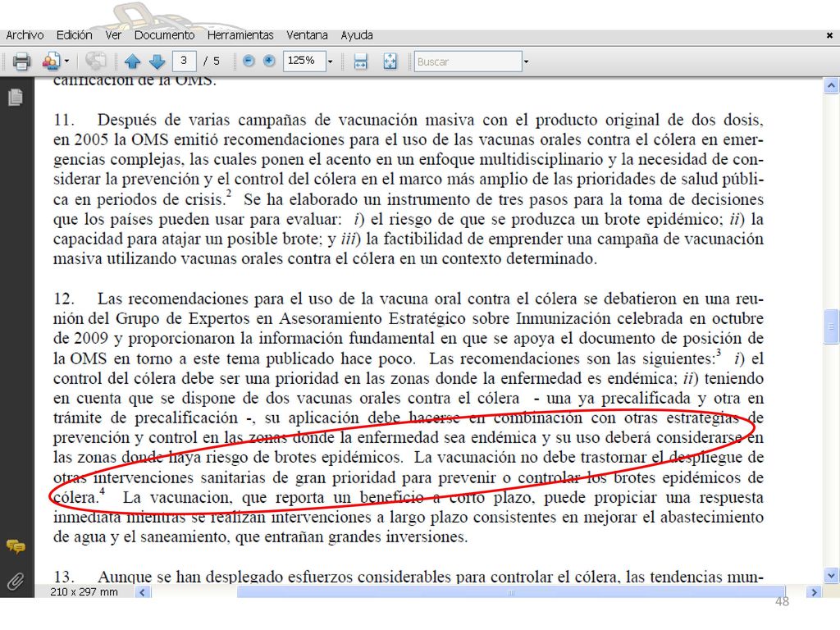Open the Attachments paperclip panel icon

point(16,581)
